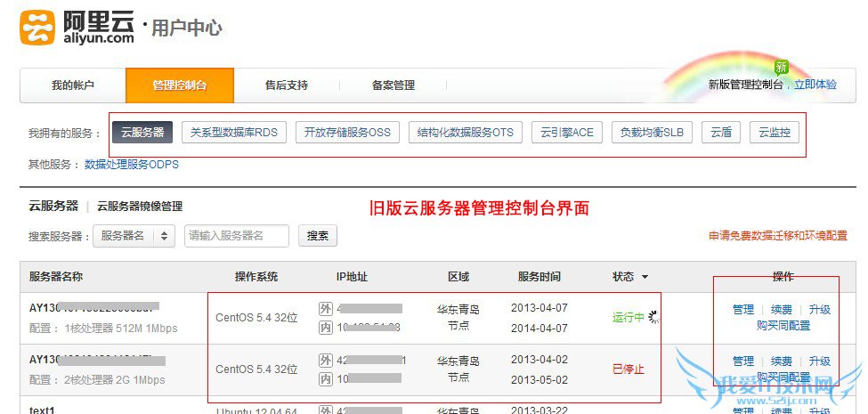Click 购买同配置 for the running server
This screenshot has height=414, width=868.
783,326
